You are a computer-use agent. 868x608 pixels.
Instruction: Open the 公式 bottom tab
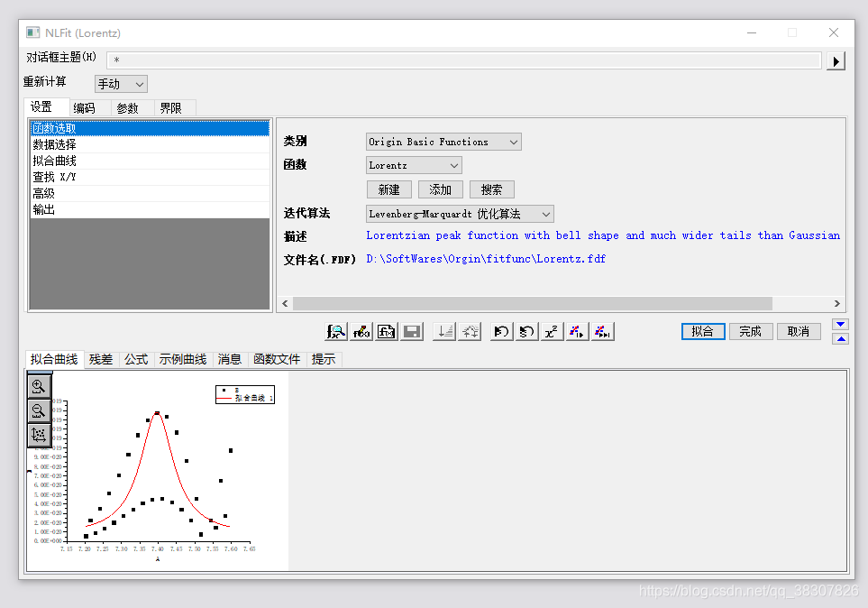pos(136,360)
